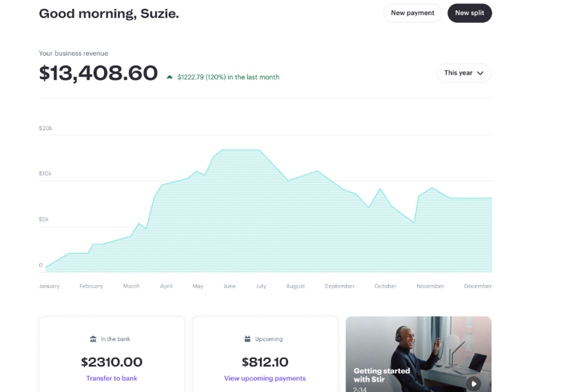Click the bank building icon
The width and height of the screenshot is (588, 392).
pos(93,339)
